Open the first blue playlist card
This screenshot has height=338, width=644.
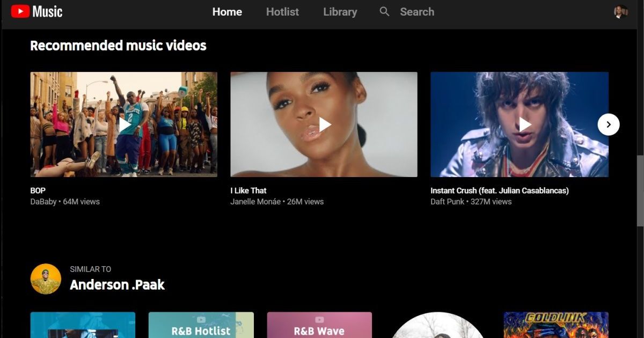tap(83, 325)
